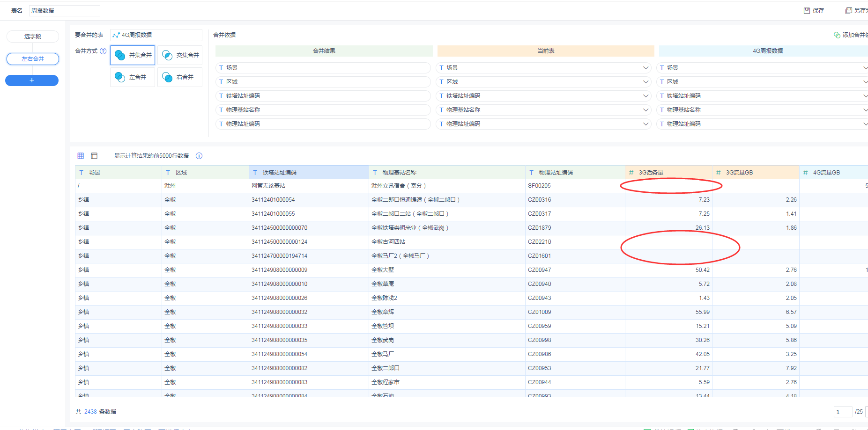Click the 另存为 icon

[x=848, y=10]
